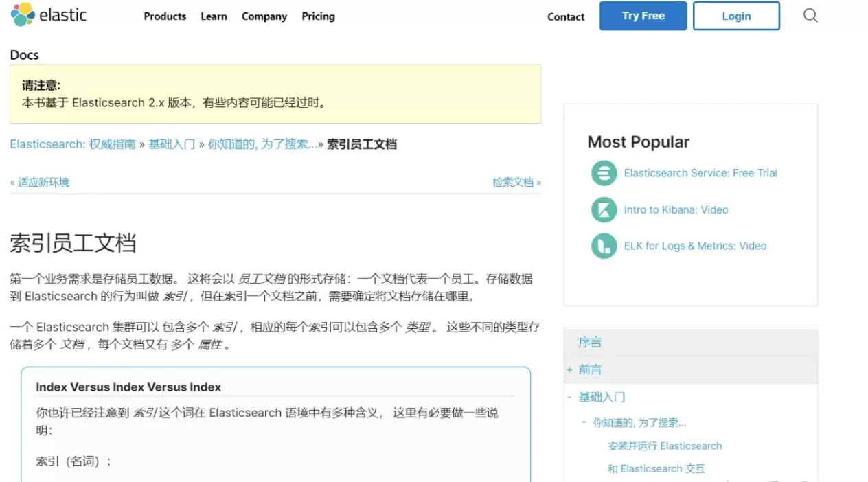Open 安装并运行 Elasticsearch sidebar entry
This screenshot has width=868, height=482.
click(x=665, y=446)
